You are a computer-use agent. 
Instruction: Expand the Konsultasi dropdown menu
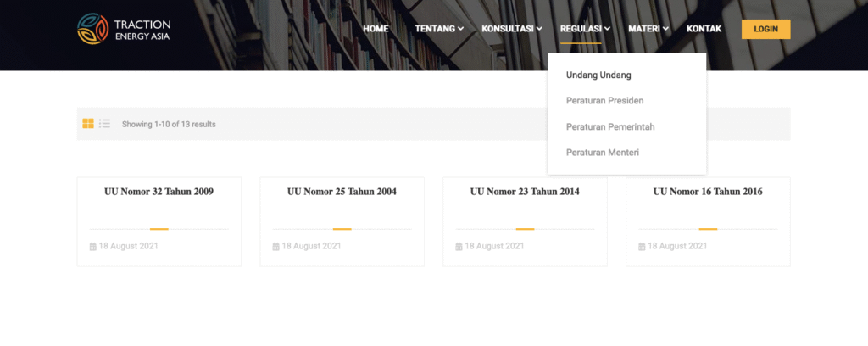(511, 29)
